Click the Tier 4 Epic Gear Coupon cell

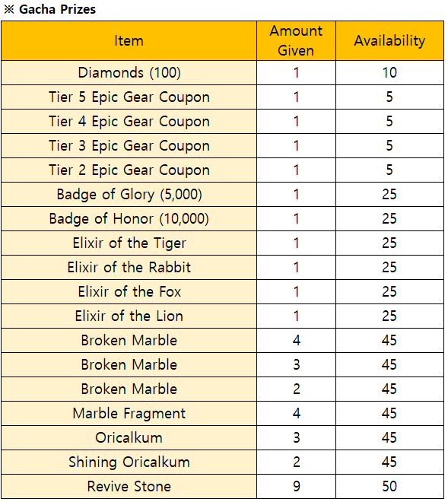tap(129, 122)
